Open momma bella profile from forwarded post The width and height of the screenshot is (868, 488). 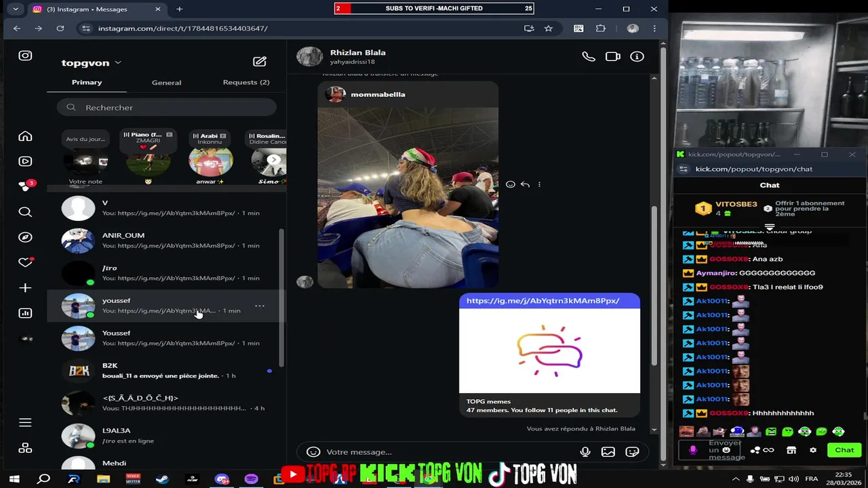(378, 94)
